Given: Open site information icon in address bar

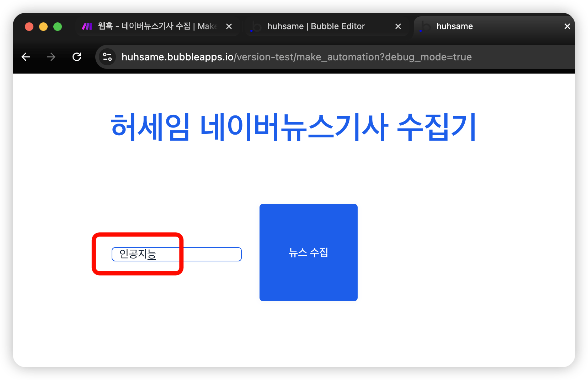Looking at the screenshot, I should click(x=107, y=57).
